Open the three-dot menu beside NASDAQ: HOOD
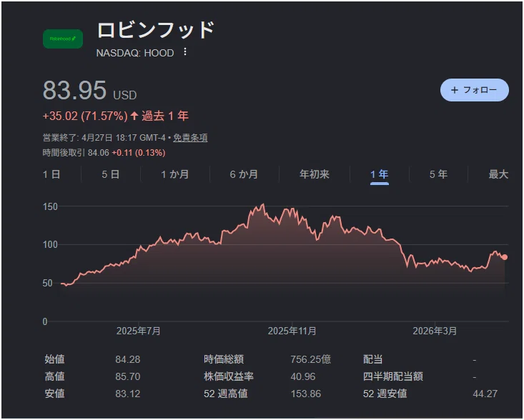 [x=185, y=52]
